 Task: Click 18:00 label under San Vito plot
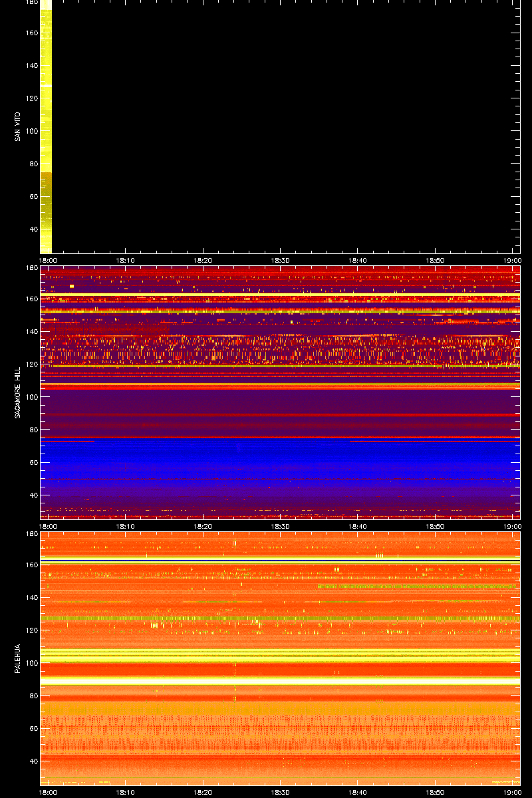pyautogui.click(x=48, y=261)
